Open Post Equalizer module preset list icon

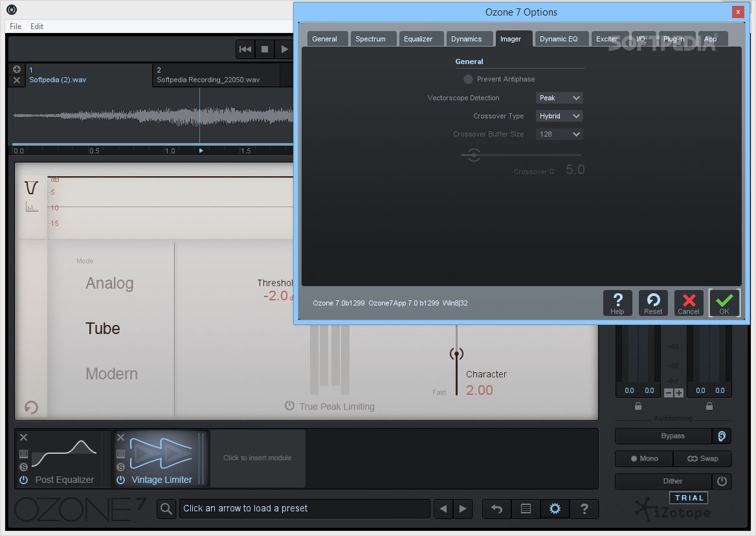[23, 454]
